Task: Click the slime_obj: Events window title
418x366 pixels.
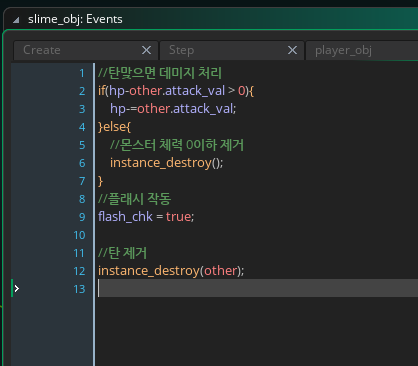Action: tap(75, 19)
